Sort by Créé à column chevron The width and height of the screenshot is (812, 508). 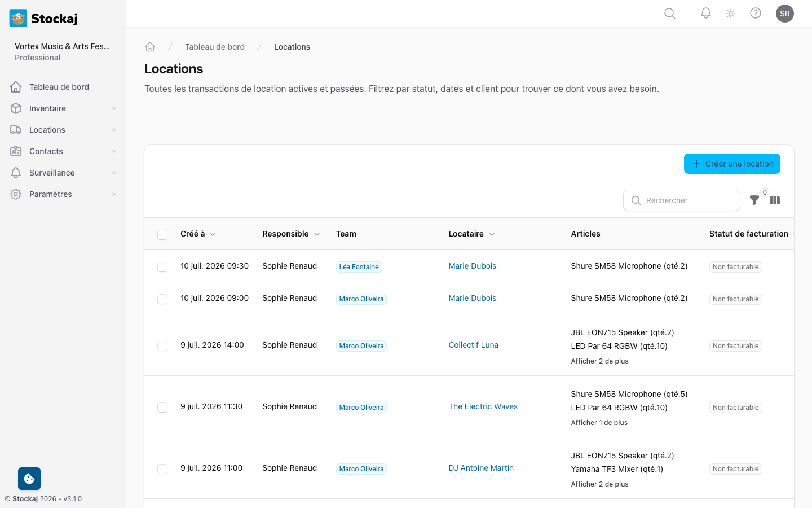click(213, 234)
